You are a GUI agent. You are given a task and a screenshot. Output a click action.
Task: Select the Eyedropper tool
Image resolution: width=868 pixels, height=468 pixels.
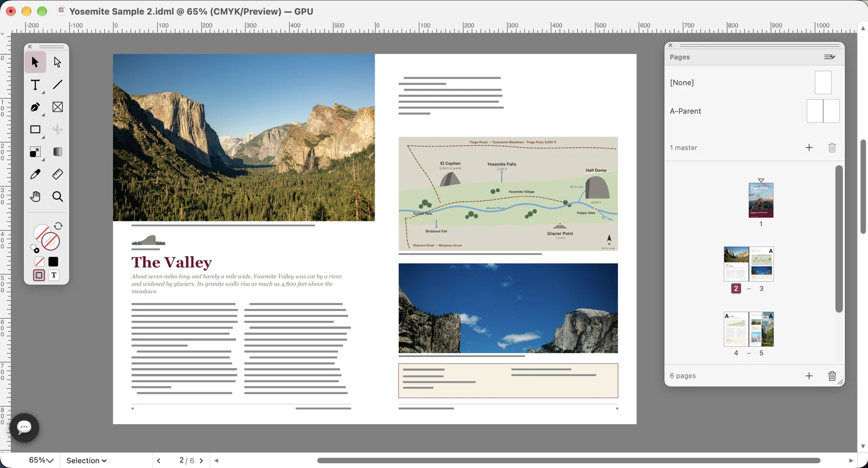pyautogui.click(x=35, y=174)
